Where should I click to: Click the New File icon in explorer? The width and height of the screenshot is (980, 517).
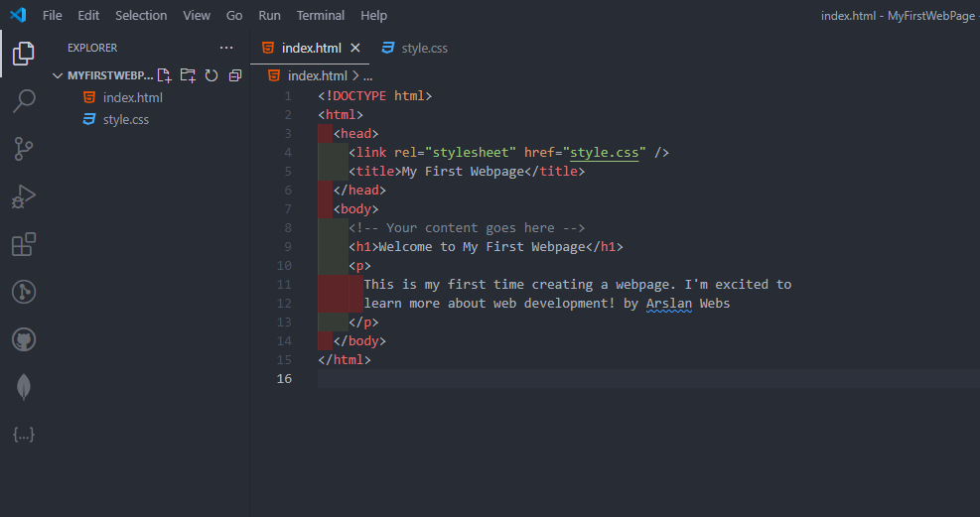165,75
